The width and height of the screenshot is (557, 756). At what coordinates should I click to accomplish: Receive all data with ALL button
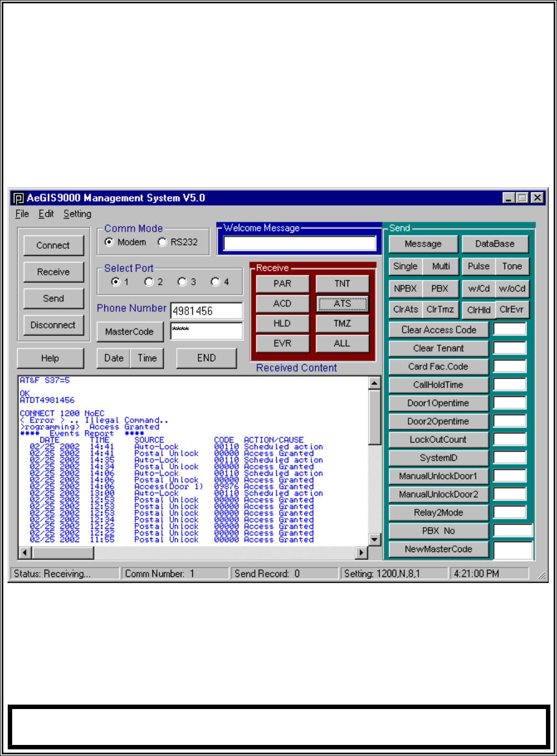pyautogui.click(x=342, y=343)
